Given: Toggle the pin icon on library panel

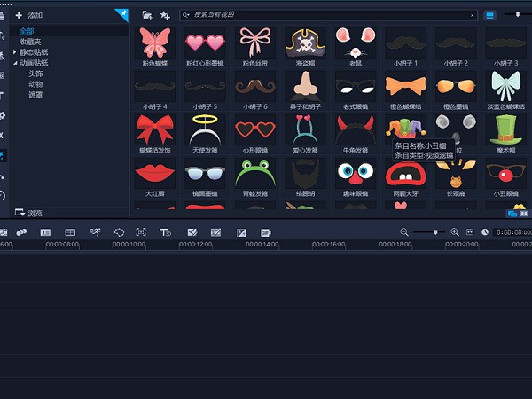Looking at the screenshot, I should (x=121, y=13).
